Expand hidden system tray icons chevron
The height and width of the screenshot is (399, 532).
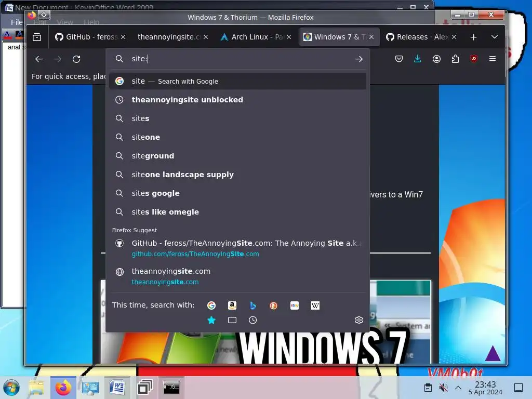tap(458, 388)
